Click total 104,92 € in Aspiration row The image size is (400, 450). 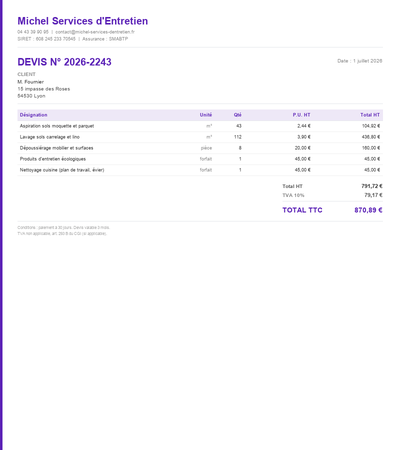coord(371,126)
